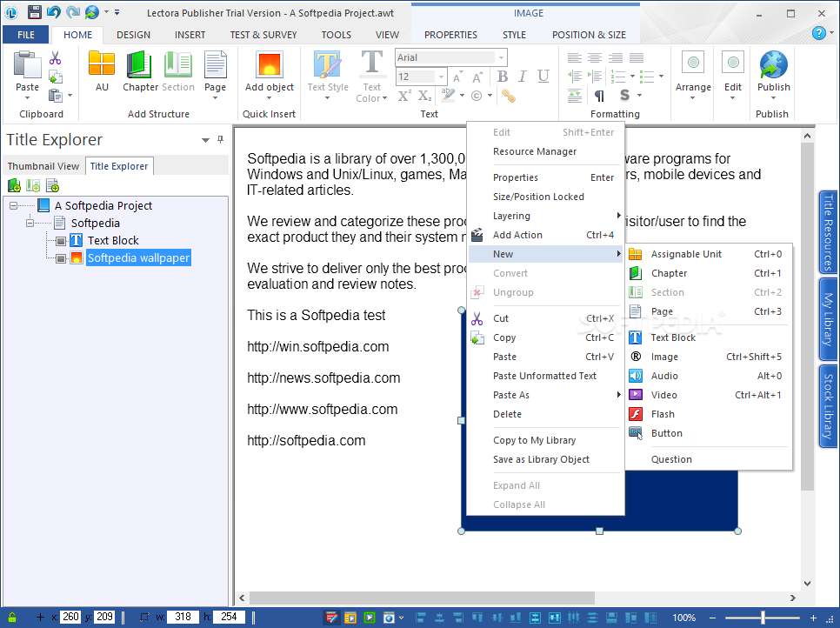Toggle superscript formatting

pyautogui.click(x=404, y=96)
